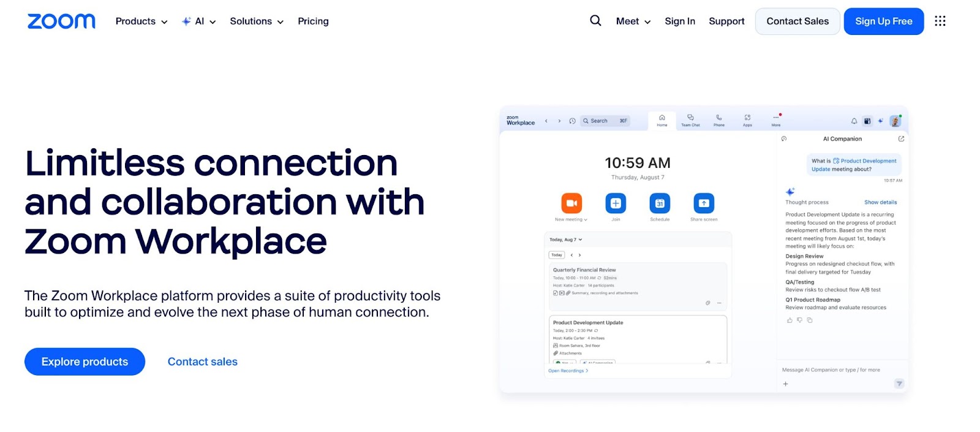
Task: Click the AI Companion chat history icon
Action: pyautogui.click(x=784, y=139)
